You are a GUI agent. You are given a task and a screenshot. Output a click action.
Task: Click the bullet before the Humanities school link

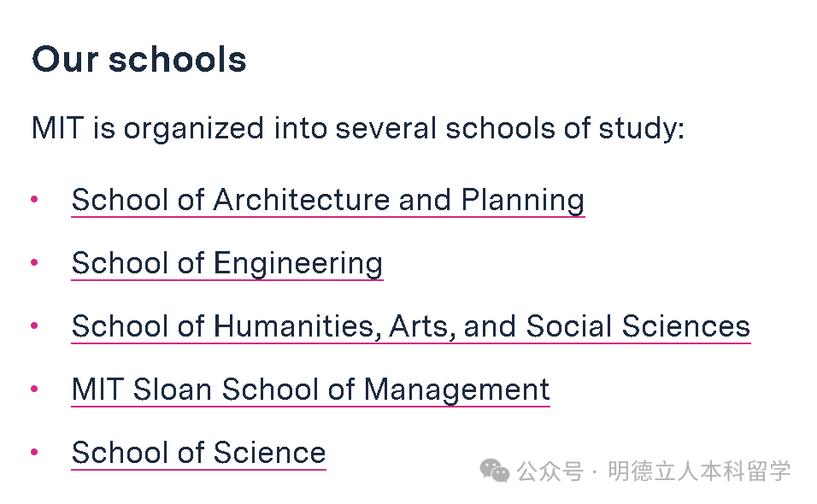coord(35,326)
